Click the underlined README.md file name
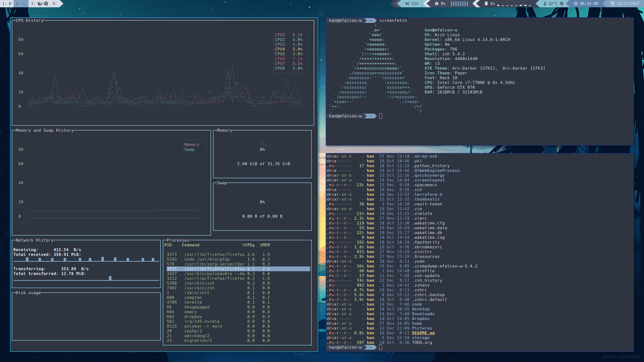 point(423,333)
